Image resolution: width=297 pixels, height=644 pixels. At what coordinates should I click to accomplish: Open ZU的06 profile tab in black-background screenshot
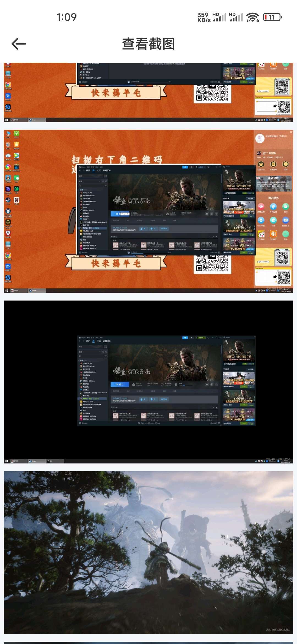click(107, 341)
